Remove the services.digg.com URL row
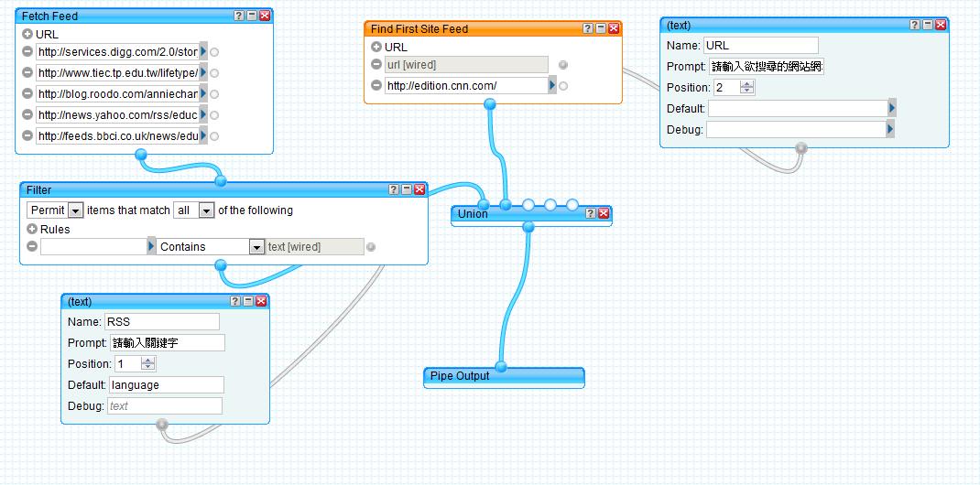This screenshot has height=485, width=980. tap(27, 52)
